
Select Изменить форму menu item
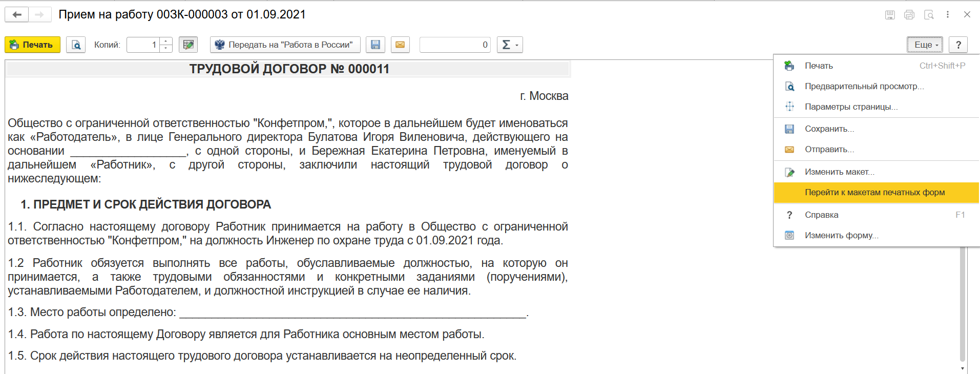point(877,235)
